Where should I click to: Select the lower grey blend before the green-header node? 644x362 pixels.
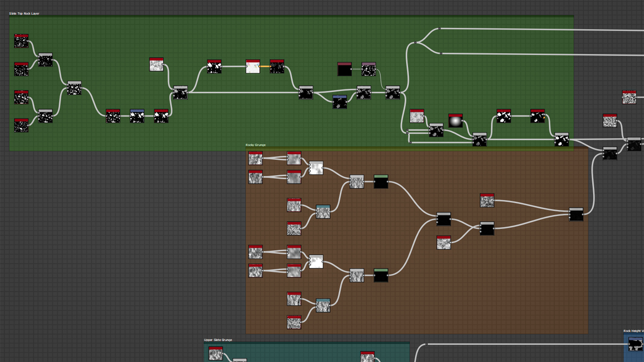(357, 275)
